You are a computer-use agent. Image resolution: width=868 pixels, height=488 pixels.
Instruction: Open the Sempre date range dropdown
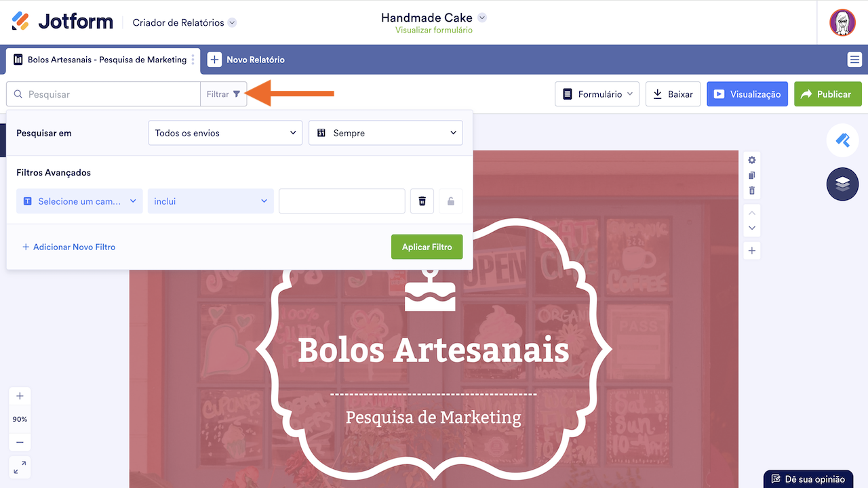[x=386, y=133]
